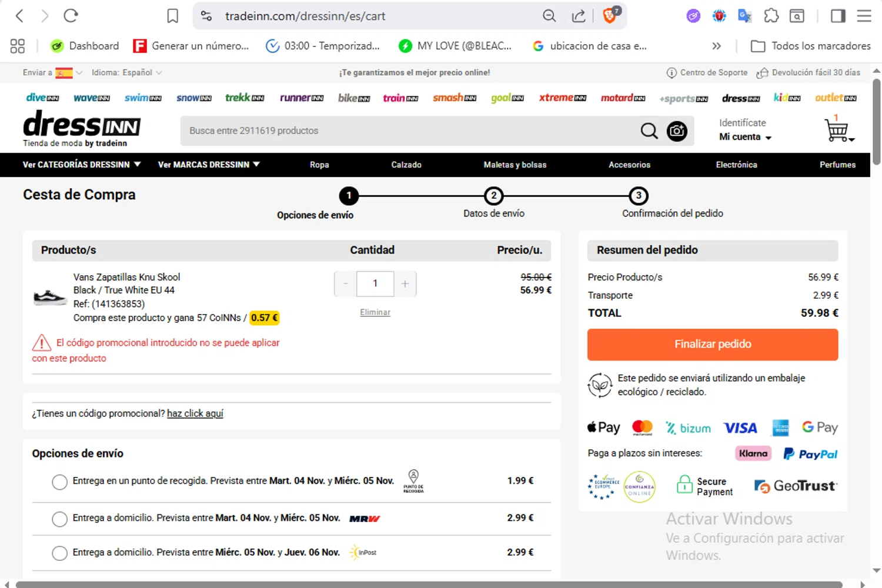Open the Centro de Soporte link

(707, 73)
